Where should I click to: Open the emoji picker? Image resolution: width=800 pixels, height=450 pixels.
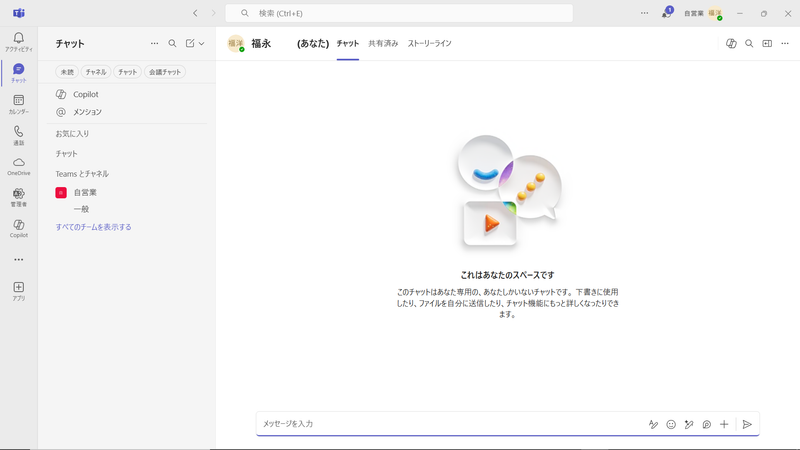pos(671,424)
